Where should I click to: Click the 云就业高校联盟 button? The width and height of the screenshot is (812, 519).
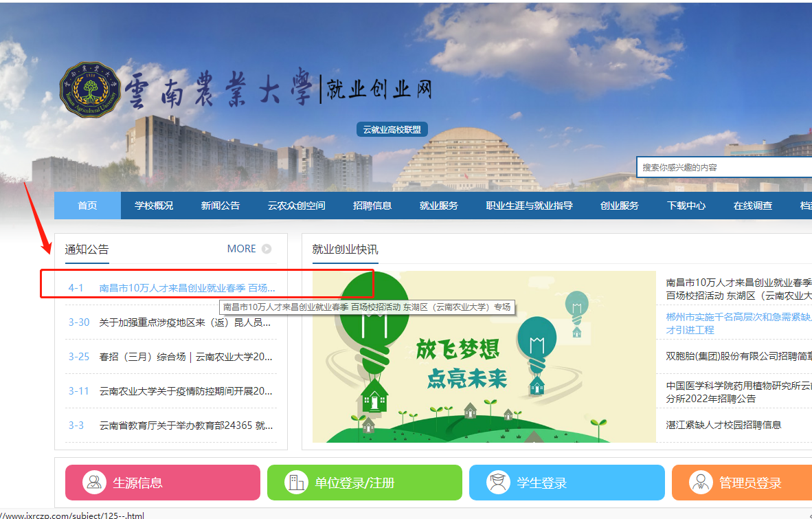click(392, 130)
